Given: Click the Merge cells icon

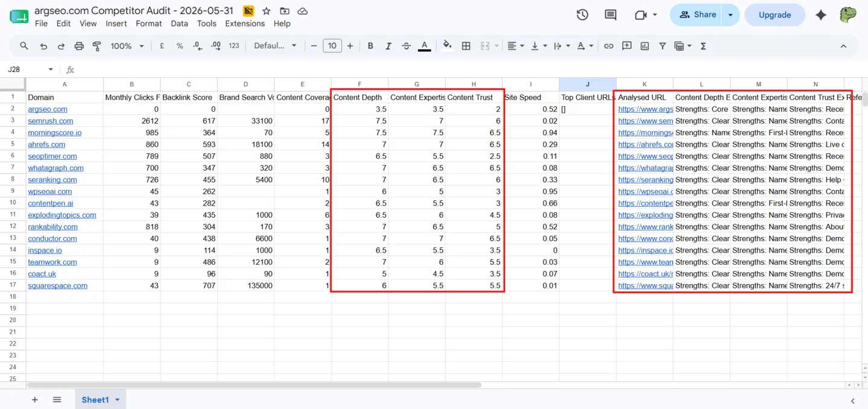Looking at the screenshot, I should (485, 46).
